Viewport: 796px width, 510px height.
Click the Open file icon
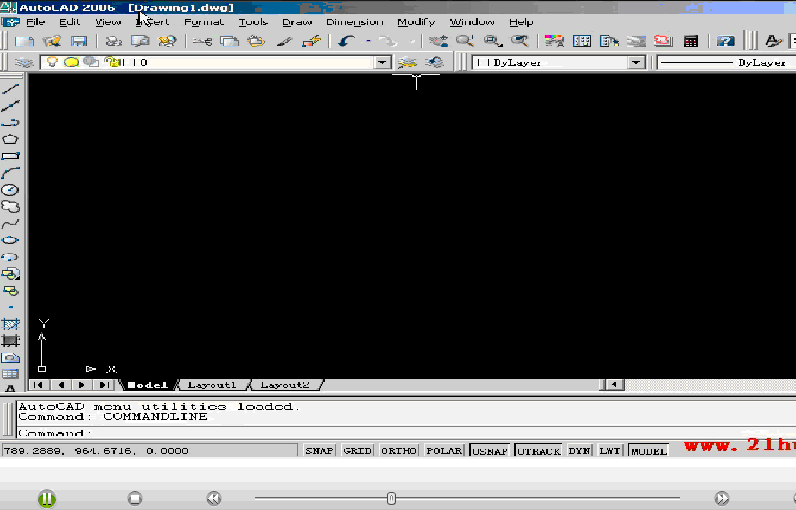52,42
